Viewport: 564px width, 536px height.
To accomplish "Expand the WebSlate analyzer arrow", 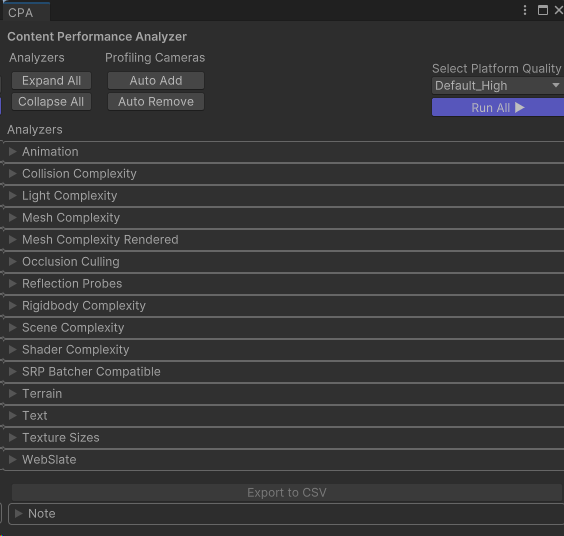I will tap(13, 459).
